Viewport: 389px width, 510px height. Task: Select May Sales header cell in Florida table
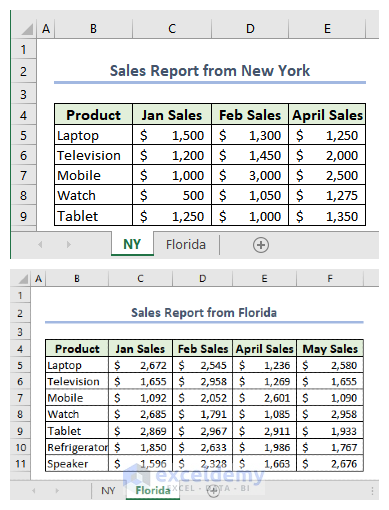click(330, 349)
